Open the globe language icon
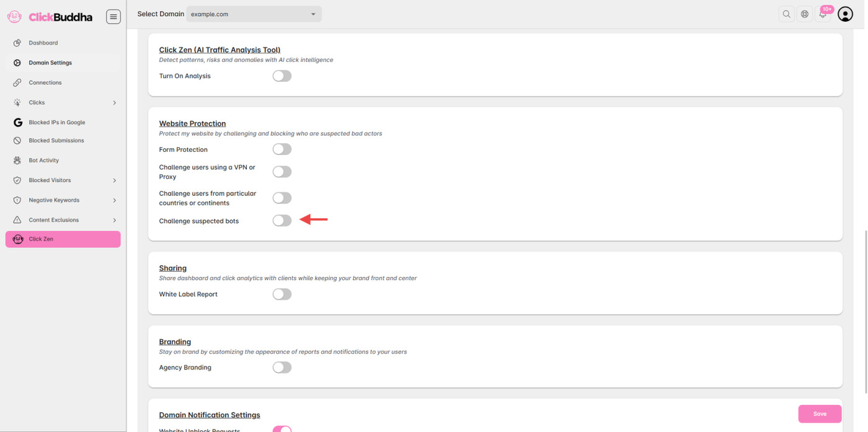 [x=805, y=14]
